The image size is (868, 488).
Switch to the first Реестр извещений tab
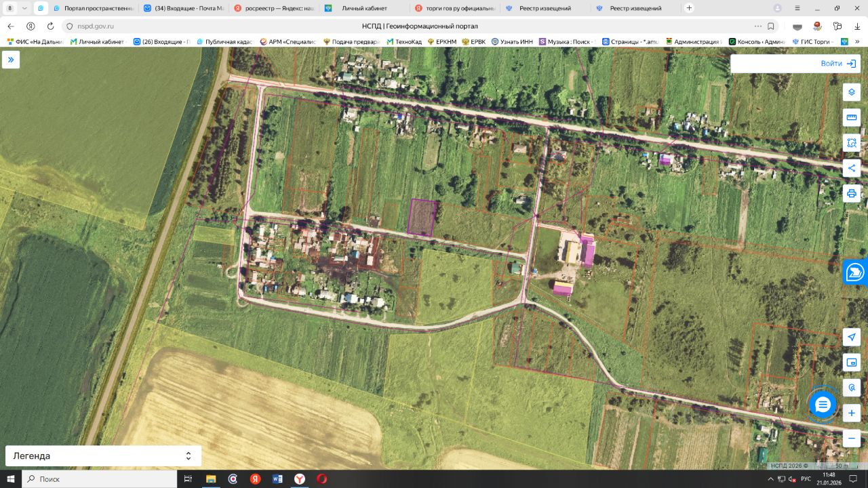click(545, 8)
